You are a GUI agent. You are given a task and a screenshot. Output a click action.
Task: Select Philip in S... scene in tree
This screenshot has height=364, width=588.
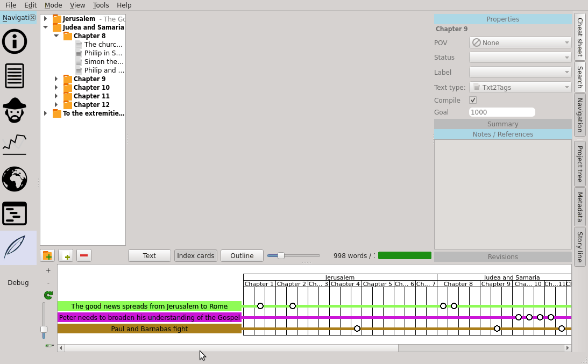pyautogui.click(x=103, y=53)
